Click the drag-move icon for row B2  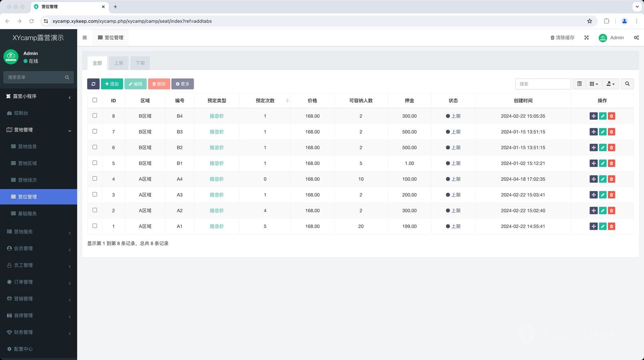(593, 148)
